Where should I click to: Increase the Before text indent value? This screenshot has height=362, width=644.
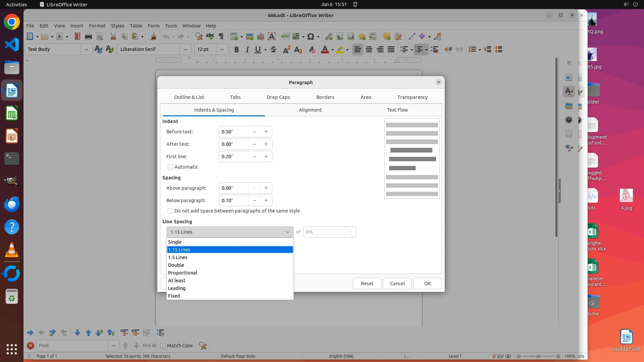266,132
